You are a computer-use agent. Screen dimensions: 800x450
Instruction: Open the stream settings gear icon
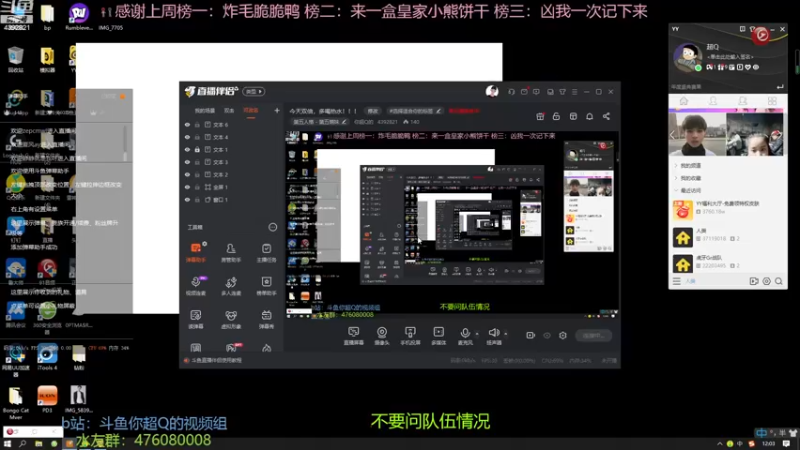point(563,336)
